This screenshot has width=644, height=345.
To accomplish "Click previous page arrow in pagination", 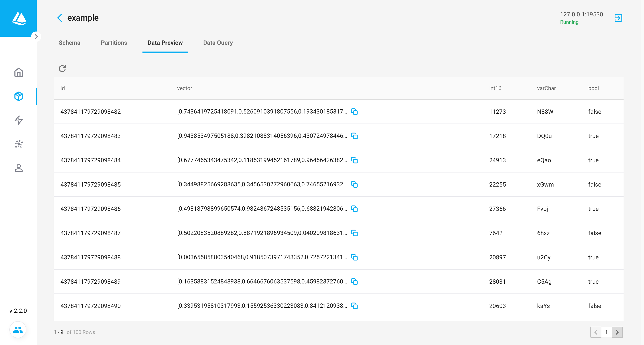I will coord(596,332).
